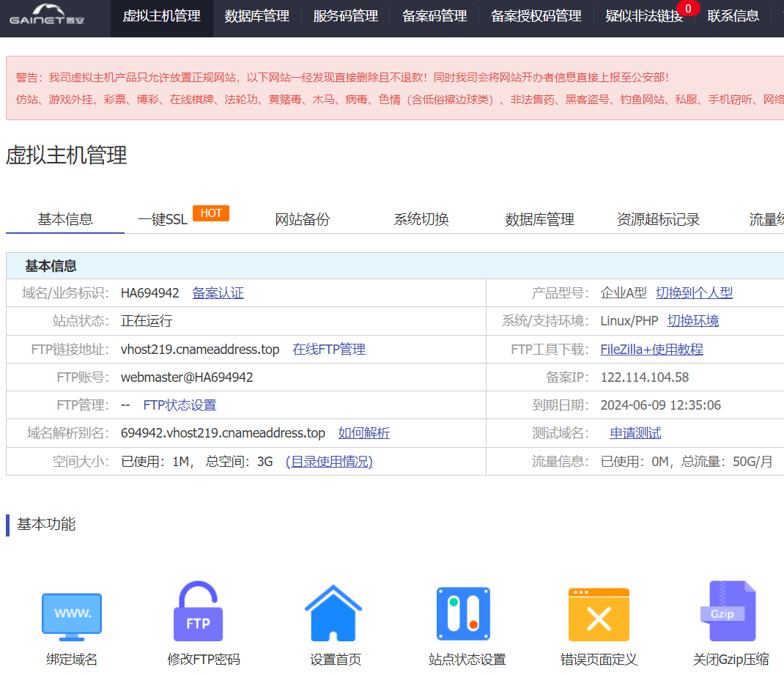Open the FileZilla+使用教程 download link
The image size is (784, 675).
[651, 350]
